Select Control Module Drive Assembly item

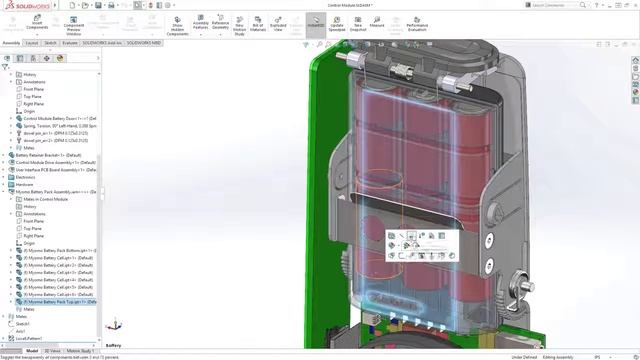[56, 162]
